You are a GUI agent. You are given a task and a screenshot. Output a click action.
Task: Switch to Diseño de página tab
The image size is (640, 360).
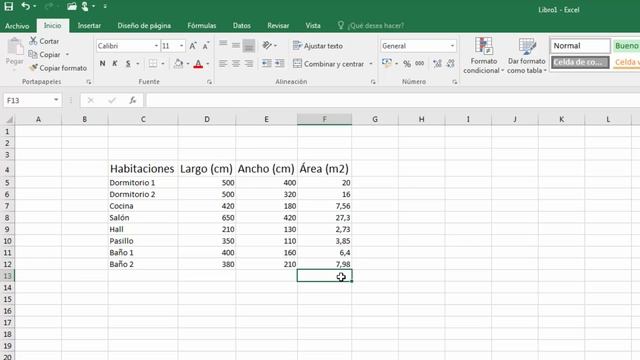(x=144, y=26)
